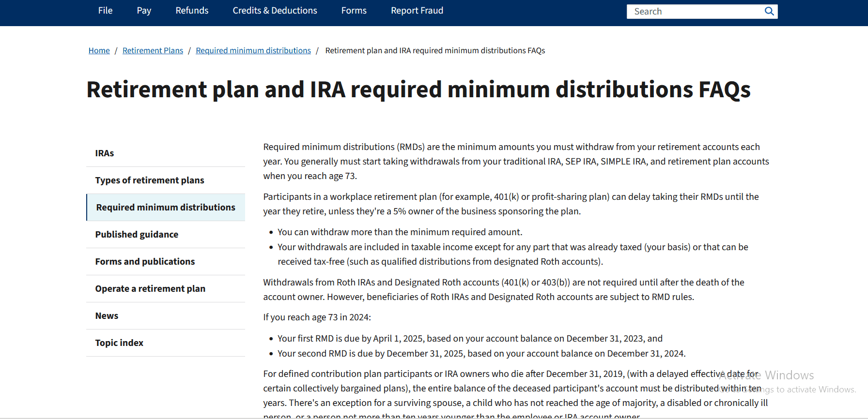Click paragraph starting 'For defined contribution plan participants'
The width and height of the screenshot is (868, 419).
tap(515, 394)
